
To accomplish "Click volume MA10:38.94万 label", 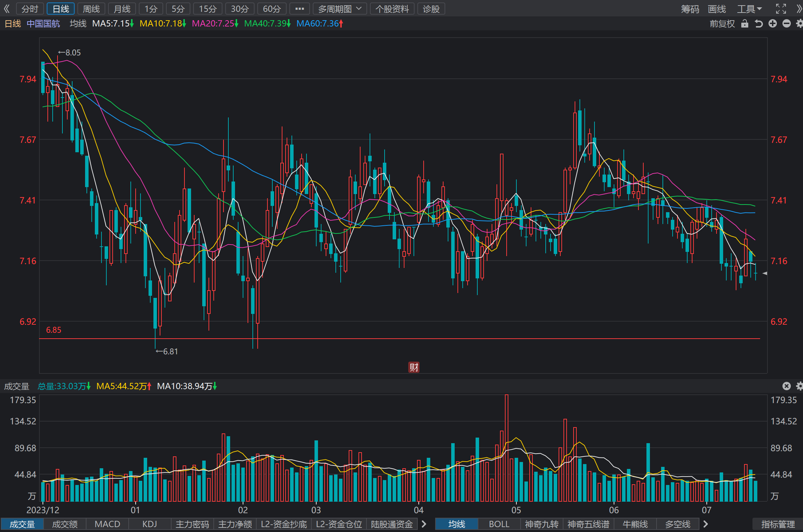I will coord(187,386).
